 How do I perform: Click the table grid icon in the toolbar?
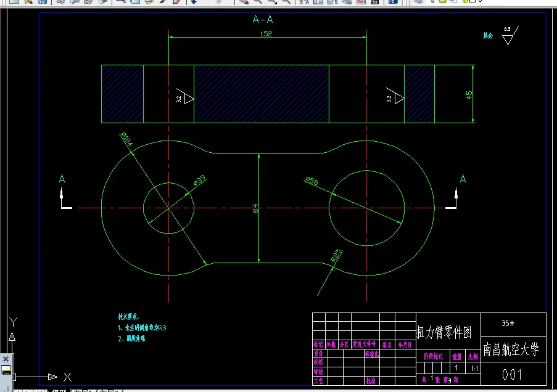pyautogui.click(x=375, y=1)
